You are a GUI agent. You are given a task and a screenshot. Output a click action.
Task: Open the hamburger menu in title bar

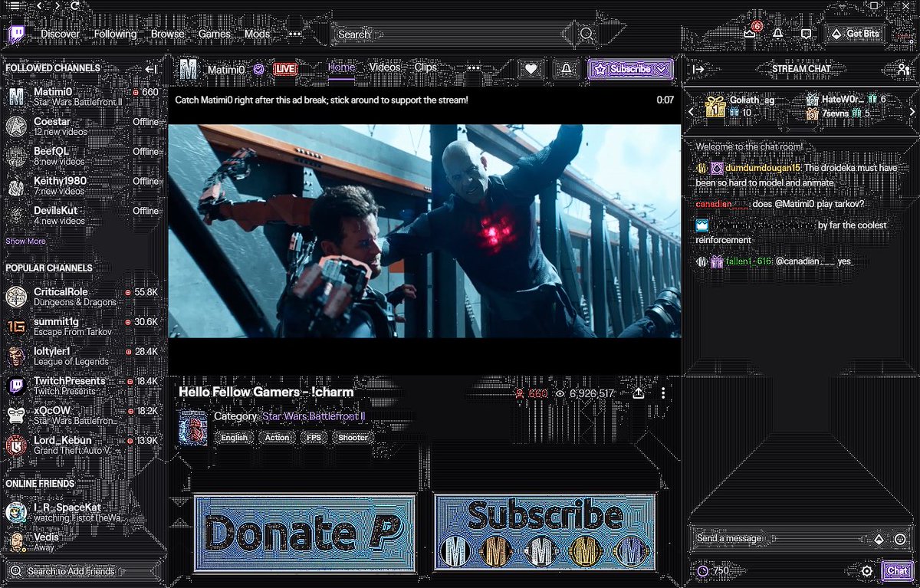pos(14,6)
